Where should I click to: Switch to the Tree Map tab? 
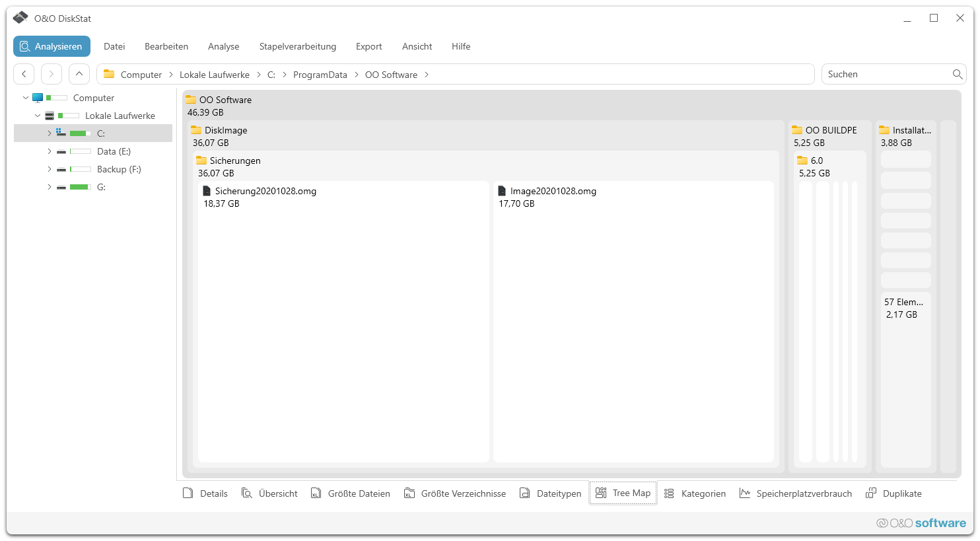[623, 493]
